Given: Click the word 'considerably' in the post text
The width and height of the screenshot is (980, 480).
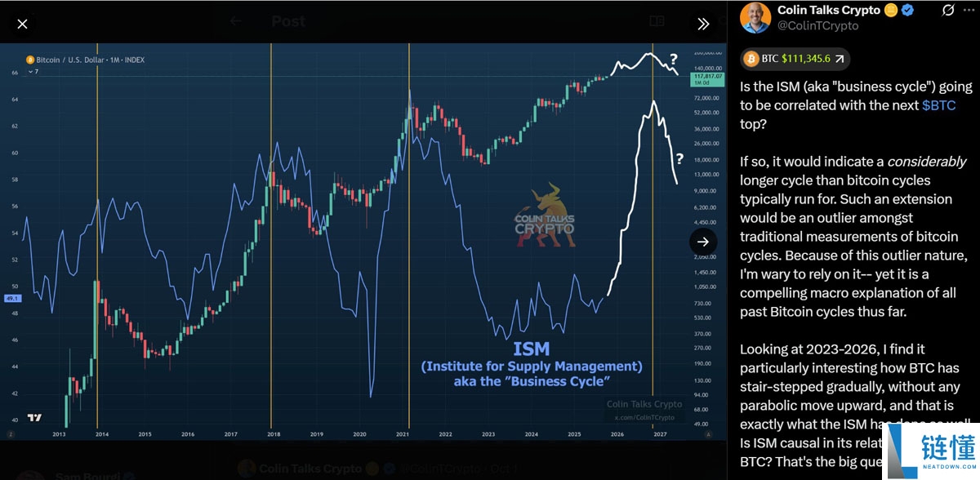Looking at the screenshot, I should tap(927, 161).
